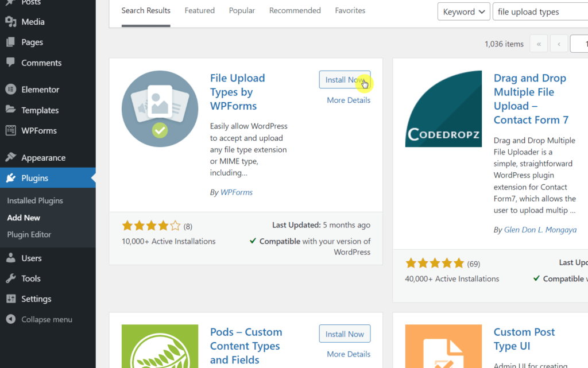This screenshot has height=368, width=588.
Task: Click the current page number field
Action: [579, 44]
